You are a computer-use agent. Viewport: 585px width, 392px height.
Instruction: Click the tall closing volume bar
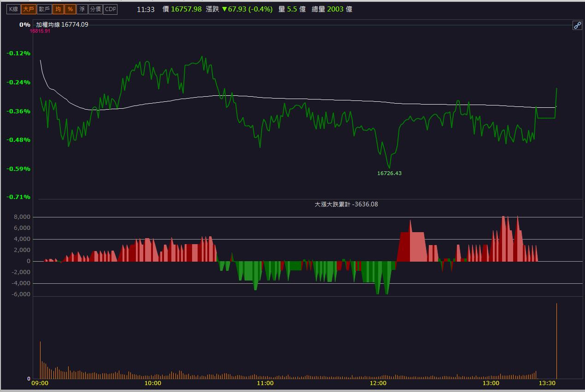(x=556, y=341)
